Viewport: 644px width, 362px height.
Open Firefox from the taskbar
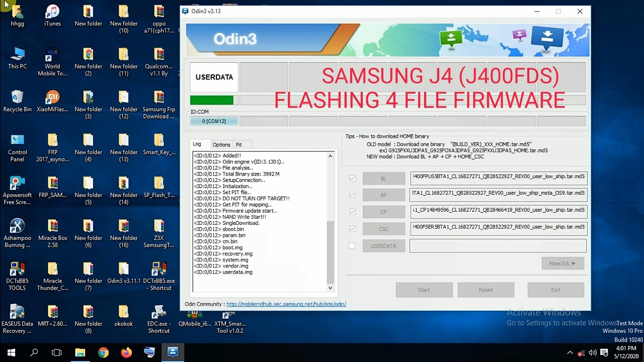(x=126, y=352)
